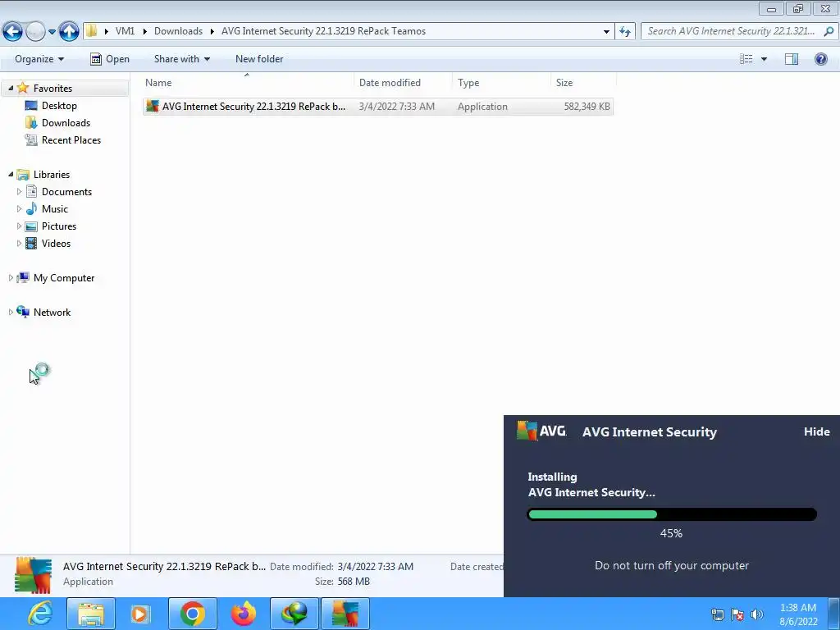
Task: Click the Refresh button beside address bar
Action: 624,32
